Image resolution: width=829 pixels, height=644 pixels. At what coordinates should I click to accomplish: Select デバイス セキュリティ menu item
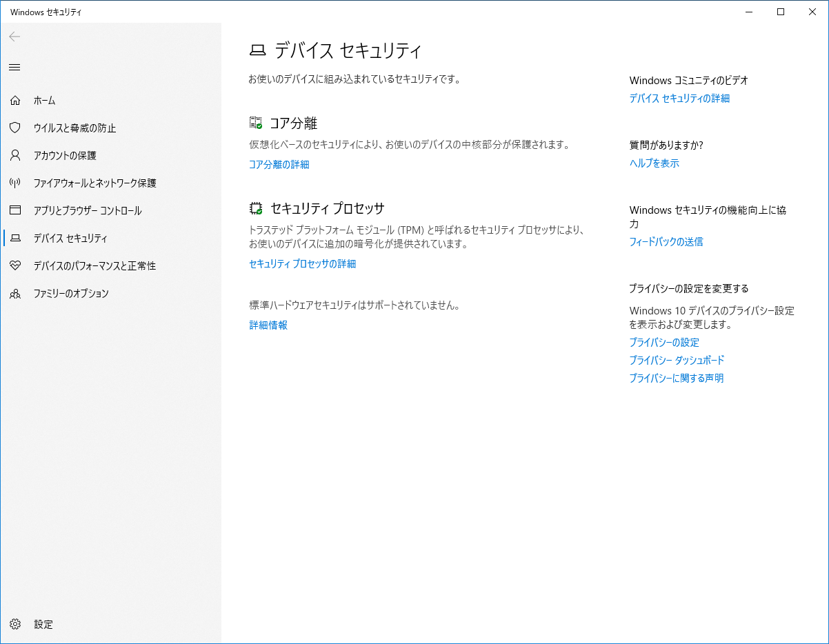[x=70, y=239]
